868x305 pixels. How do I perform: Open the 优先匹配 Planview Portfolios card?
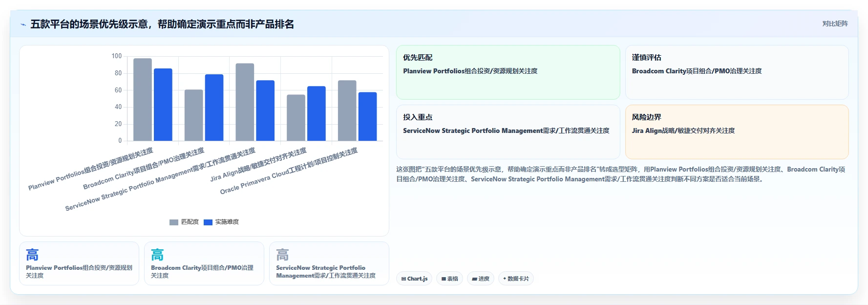point(508,72)
